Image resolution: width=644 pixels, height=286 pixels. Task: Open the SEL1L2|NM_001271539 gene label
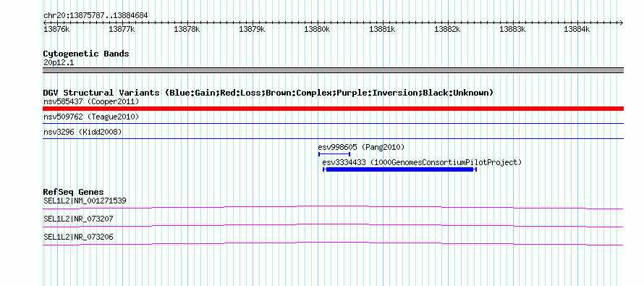point(85,201)
